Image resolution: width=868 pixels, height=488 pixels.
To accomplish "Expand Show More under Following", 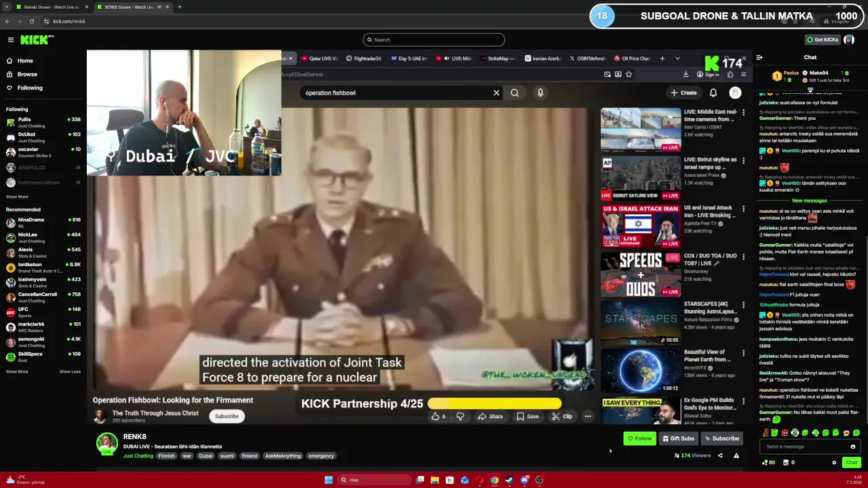I will click(x=17, y=197).
